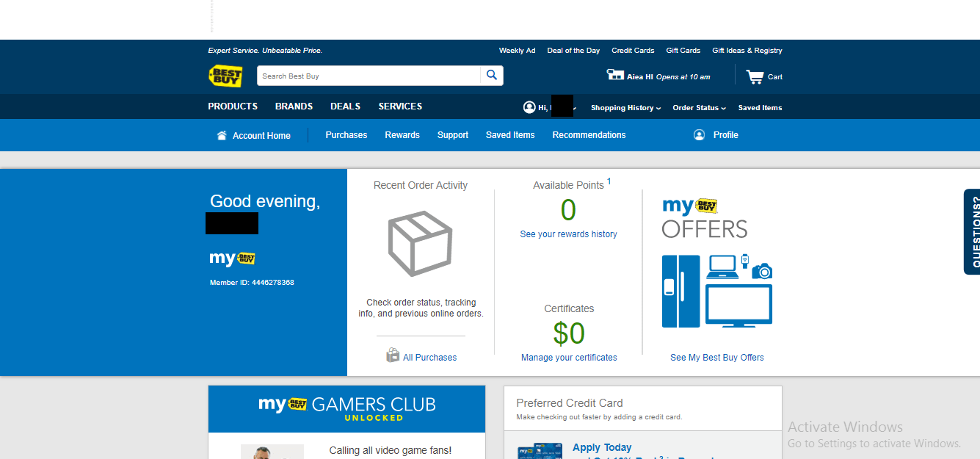This screenshot has height=459, width=980.
Task: Open the DEALS menu
Action: [345, 106]
